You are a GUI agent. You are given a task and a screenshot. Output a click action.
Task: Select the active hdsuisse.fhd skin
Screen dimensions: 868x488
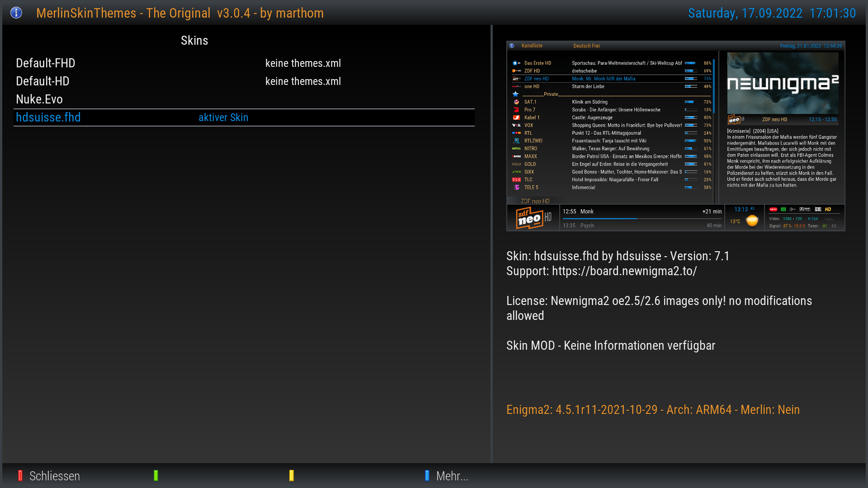click(48, 117)
